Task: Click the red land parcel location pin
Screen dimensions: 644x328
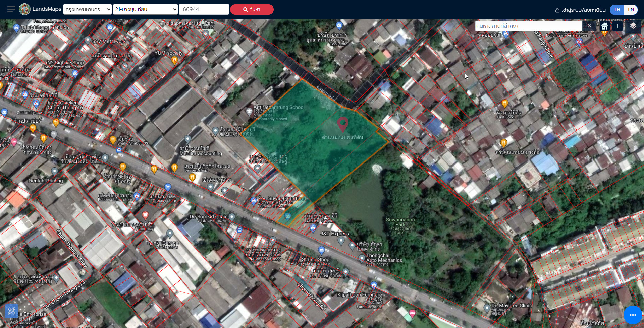Action: coord(342,124)
